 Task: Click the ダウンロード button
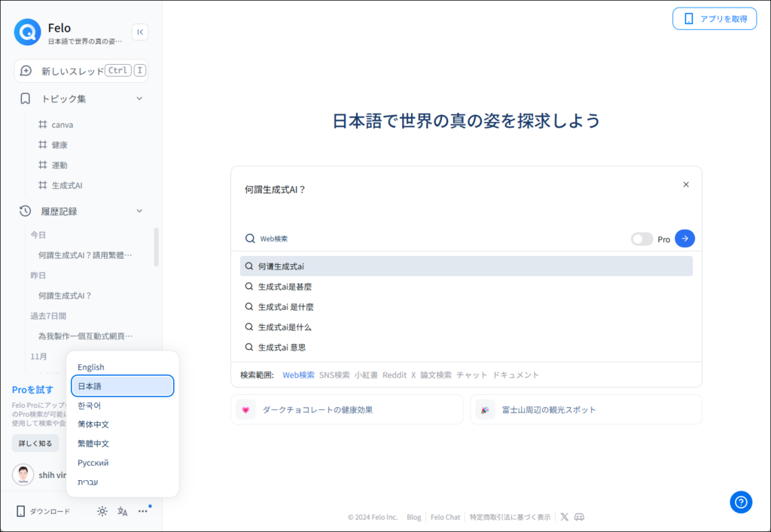tap(43, 512)
